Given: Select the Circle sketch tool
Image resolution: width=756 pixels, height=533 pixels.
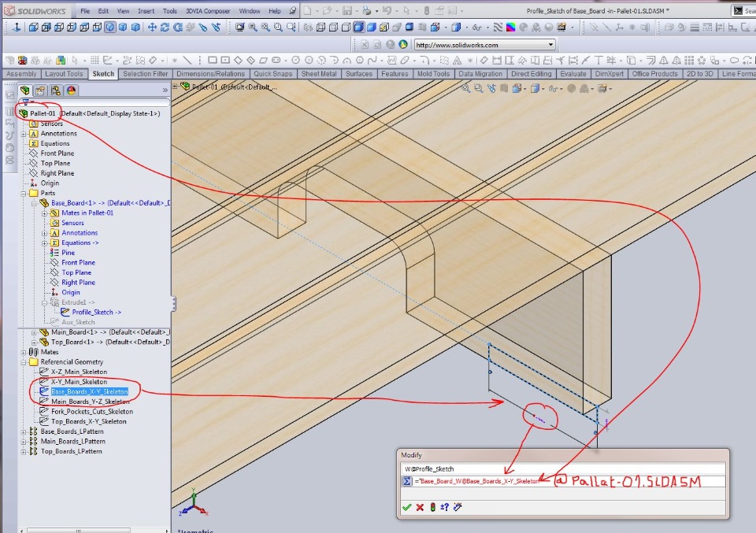Looking at the screenshot, I should [295, 61].
